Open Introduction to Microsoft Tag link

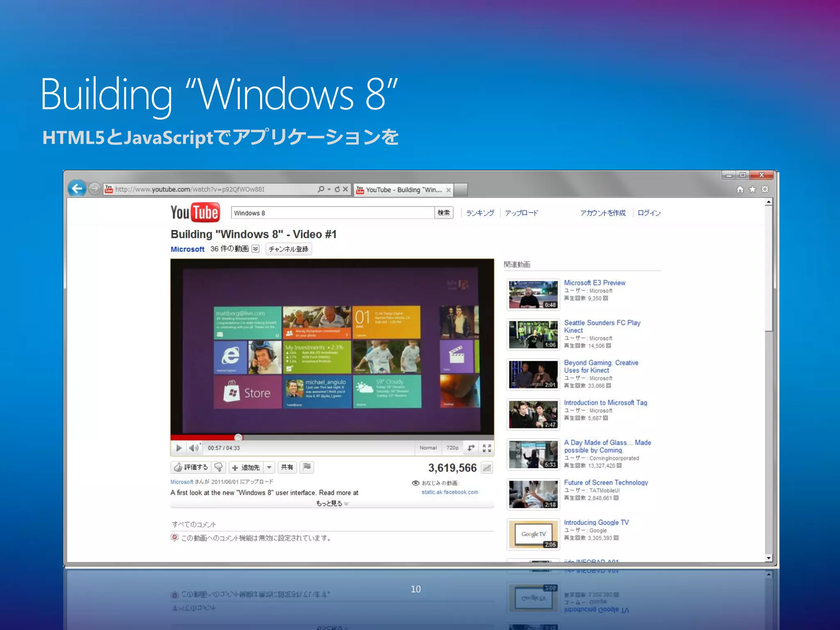(x=605, y=403)
